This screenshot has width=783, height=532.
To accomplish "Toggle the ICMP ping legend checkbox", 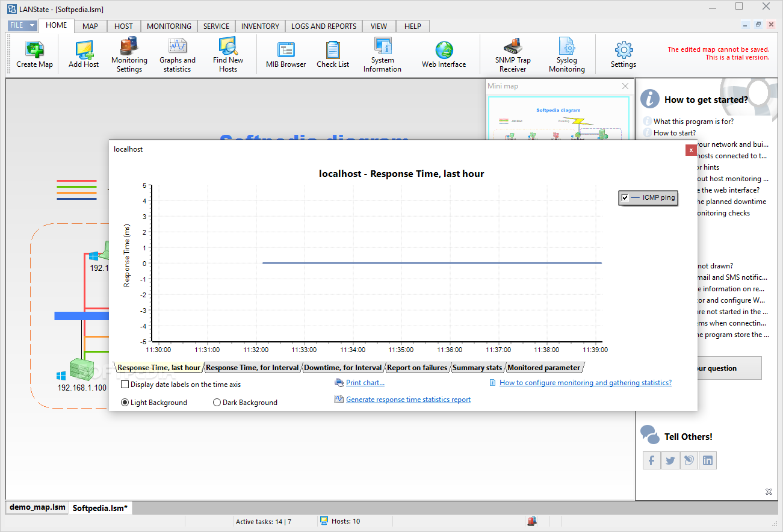I will coord(625,197).
